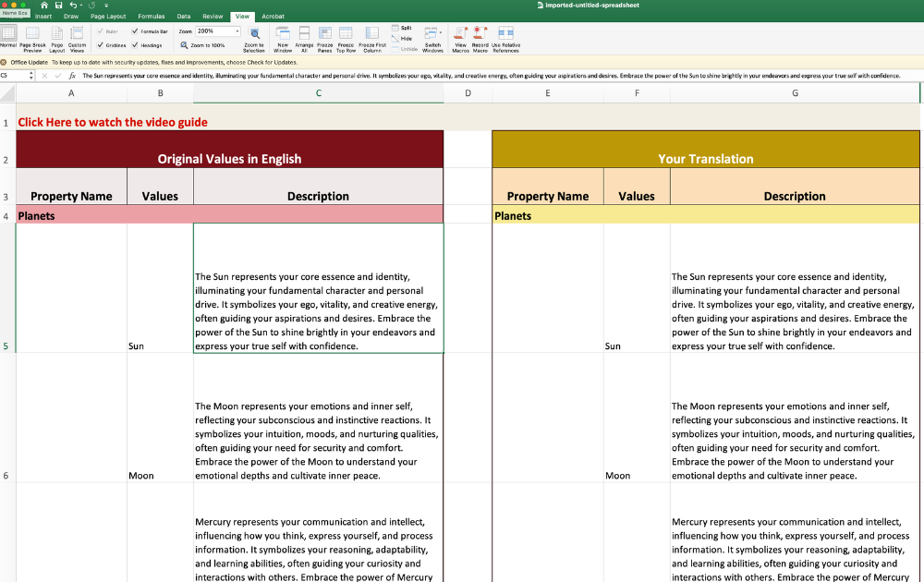Open Page Break Preview

tap(32, 40)
